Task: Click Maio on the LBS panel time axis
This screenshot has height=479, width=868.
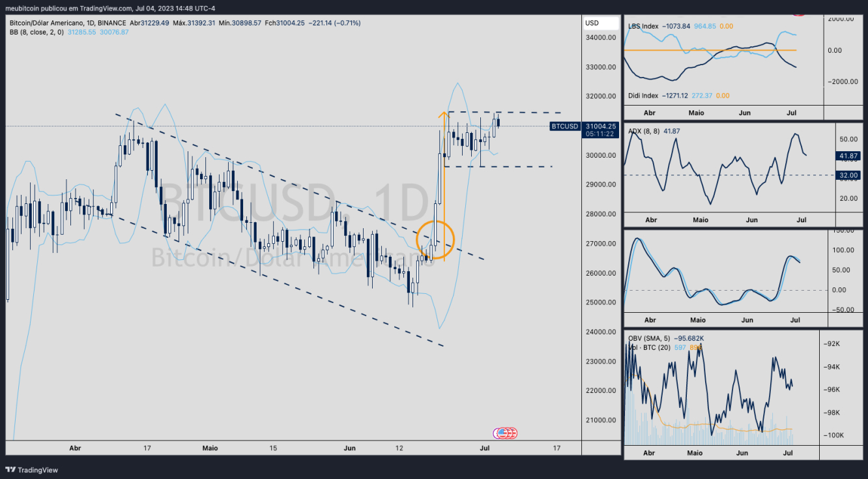Action: point(697,113)
